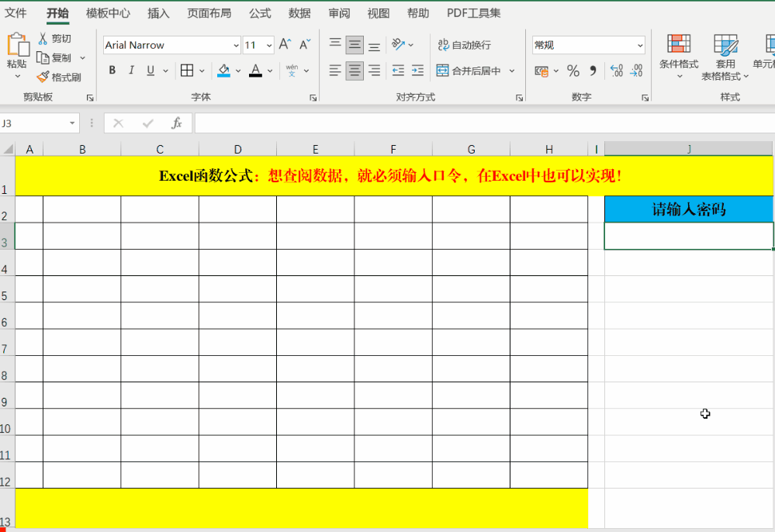
Task: Toggle middle vertical alignment
Action: point(355,45)
